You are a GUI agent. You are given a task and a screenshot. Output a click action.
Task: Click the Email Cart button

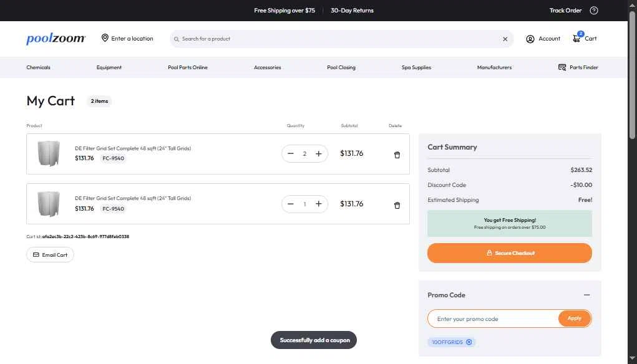coord(50,255)
